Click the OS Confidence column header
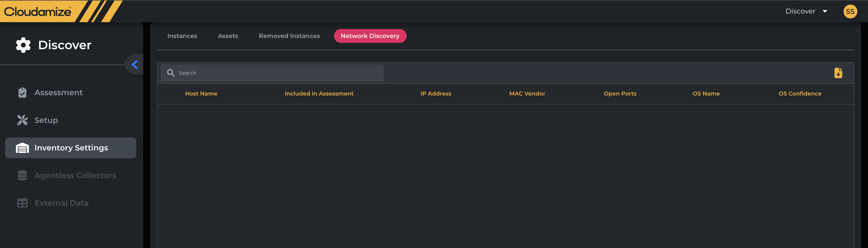 800,94
